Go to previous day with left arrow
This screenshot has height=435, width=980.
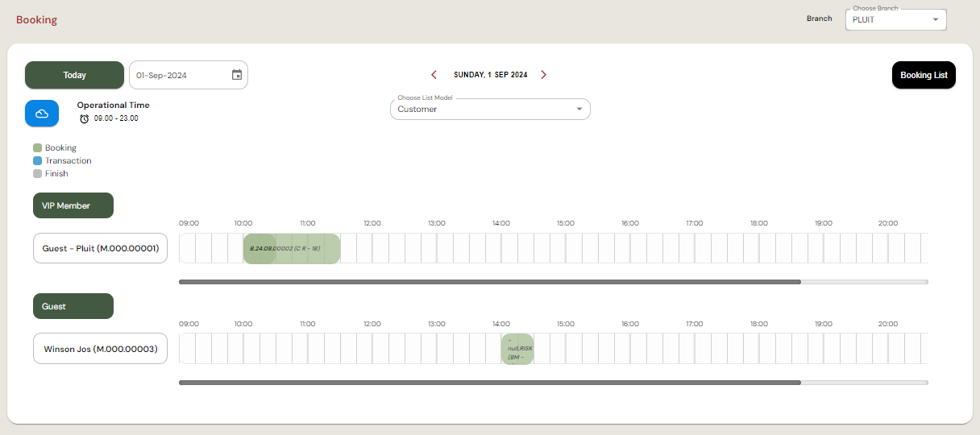pyautogui.click(x=434, y=75)
